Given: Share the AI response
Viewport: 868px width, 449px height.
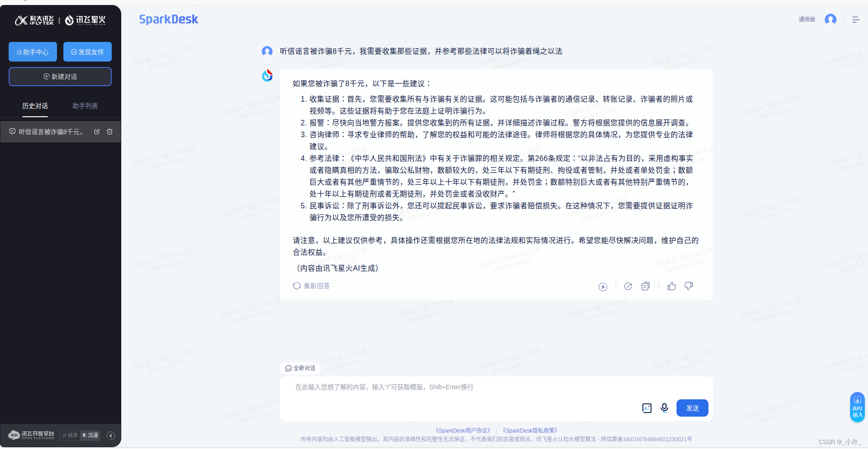Looking at the screenshot, I should [628, 286].
